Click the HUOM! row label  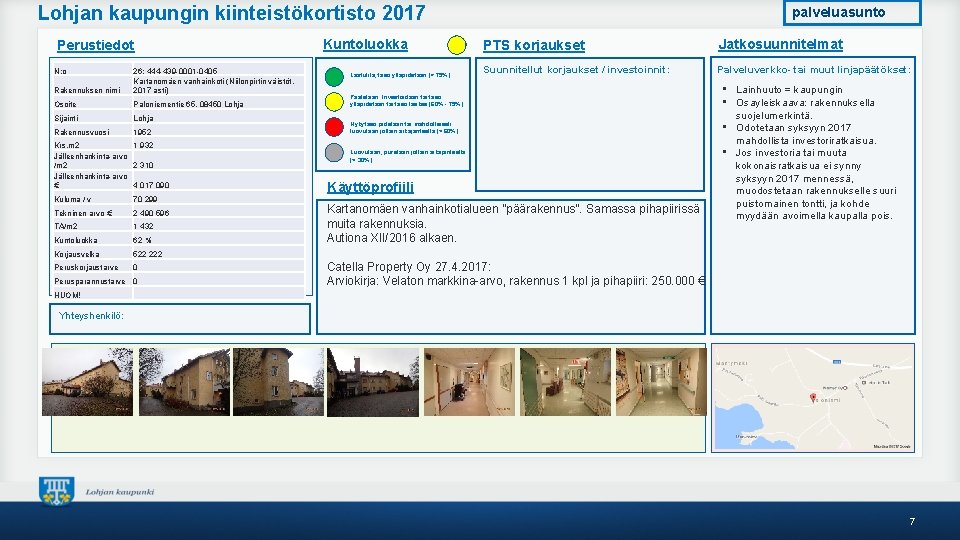click(x=67, y=295)
